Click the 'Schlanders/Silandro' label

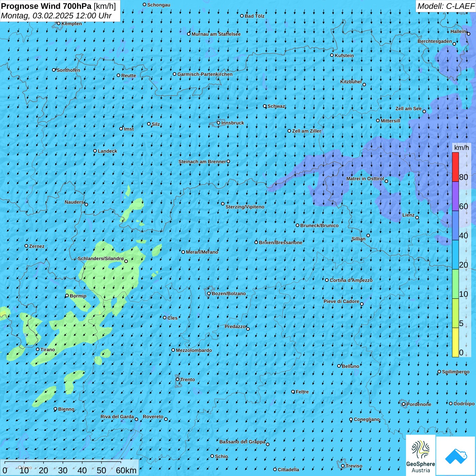coord(101,258)
